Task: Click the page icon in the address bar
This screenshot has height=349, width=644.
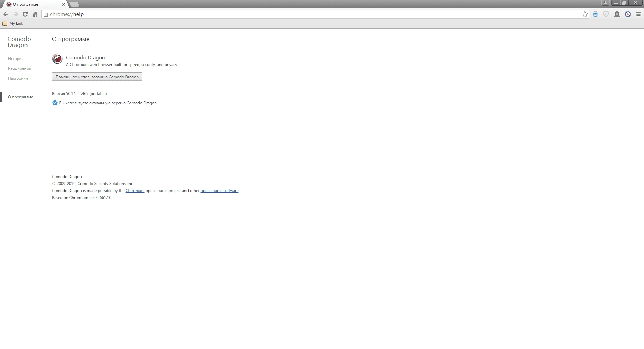Action: click(46, 14)
